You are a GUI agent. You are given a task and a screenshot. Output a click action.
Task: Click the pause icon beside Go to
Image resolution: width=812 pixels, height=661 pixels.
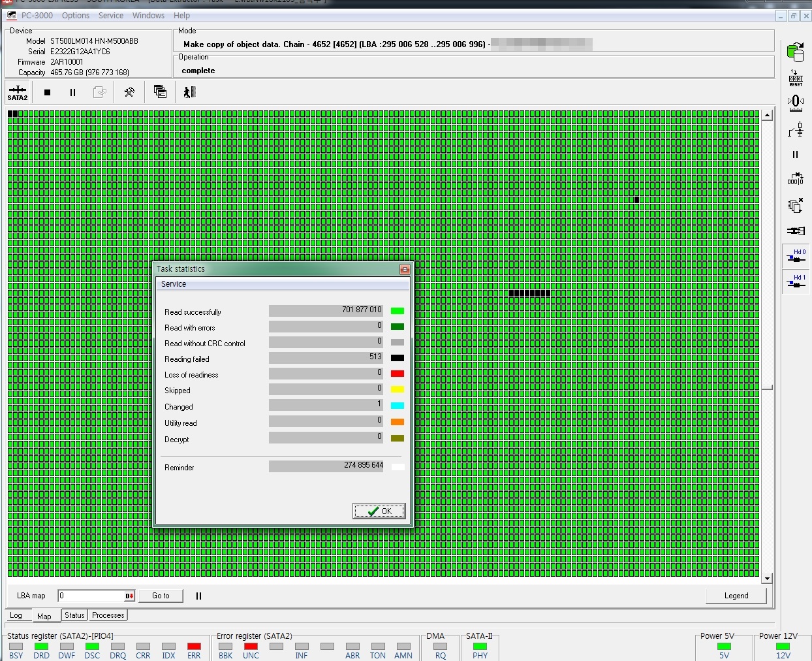click(198, 596)
